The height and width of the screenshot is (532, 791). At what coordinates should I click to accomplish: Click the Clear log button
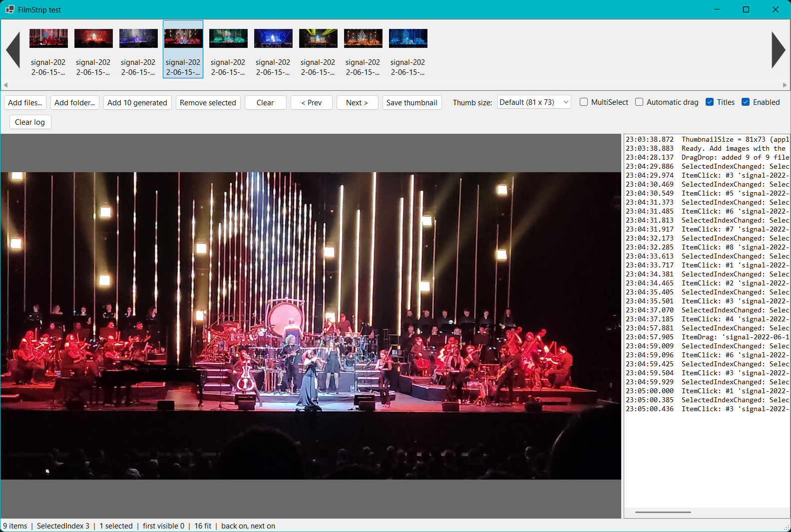point(30,122)
